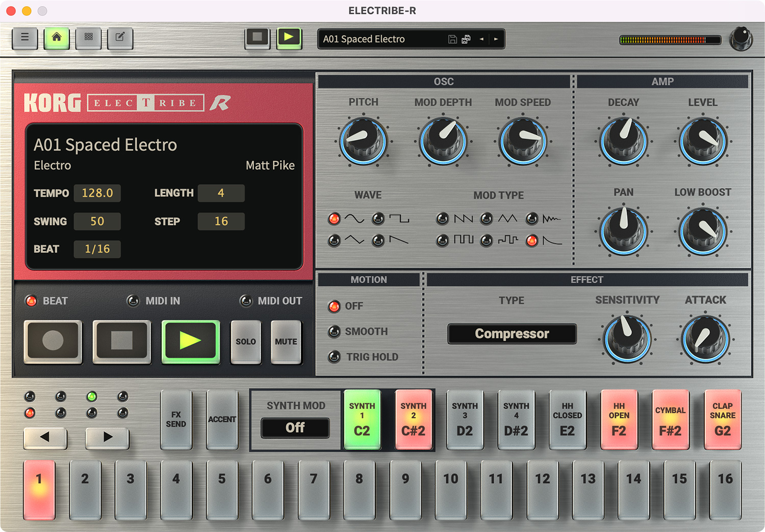The image size is (765, 532).
Task: Click the LOW BOOST knob
Action: (703, 231)
